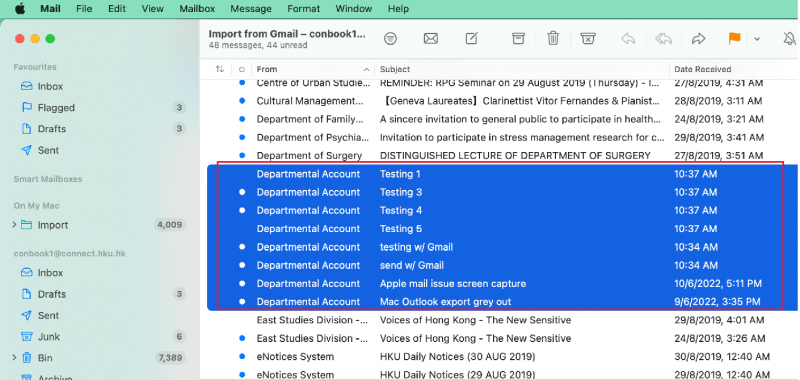800x380 pixels.
Task: Click the On My Mac section header
Action: 37,206
